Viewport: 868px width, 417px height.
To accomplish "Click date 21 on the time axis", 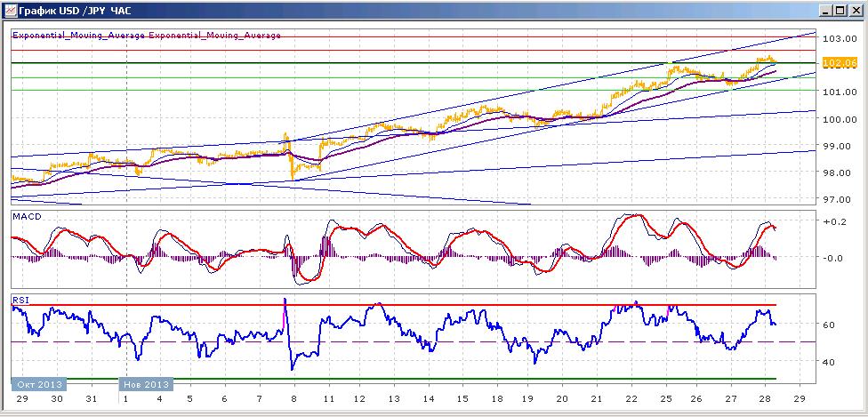I will [597, 398].
